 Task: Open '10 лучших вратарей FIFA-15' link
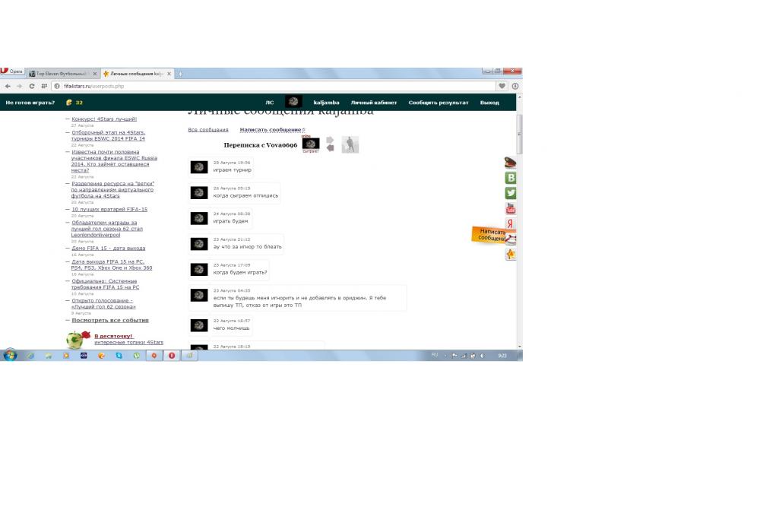[109, 209]
